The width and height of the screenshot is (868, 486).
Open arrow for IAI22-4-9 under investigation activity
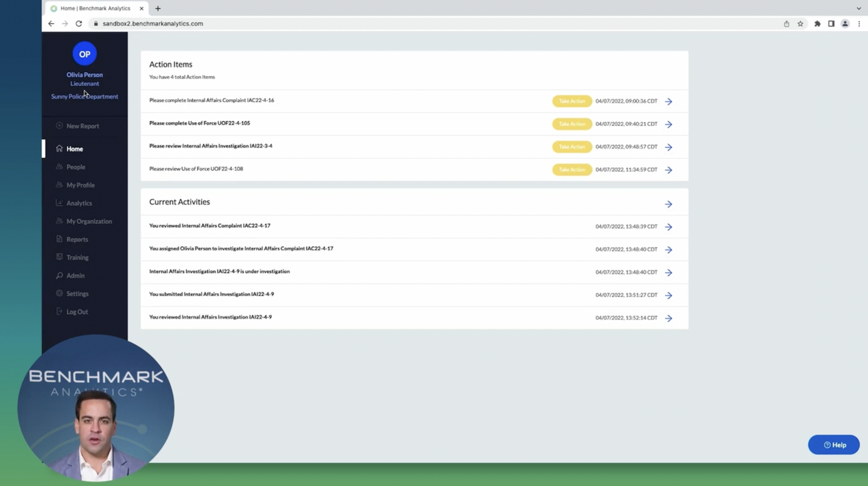click(669, 273)
